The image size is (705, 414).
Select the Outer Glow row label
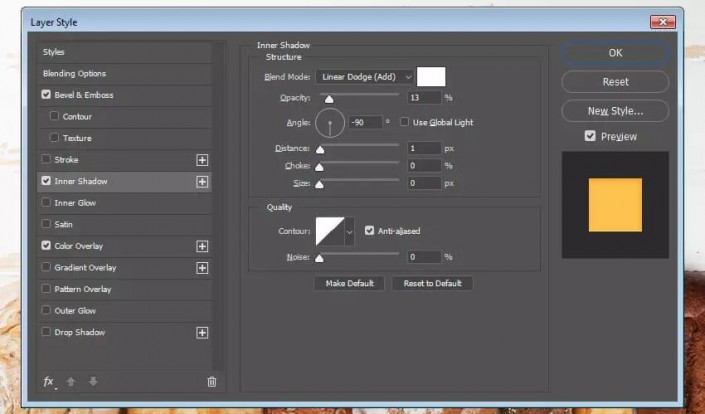(75, 311)
